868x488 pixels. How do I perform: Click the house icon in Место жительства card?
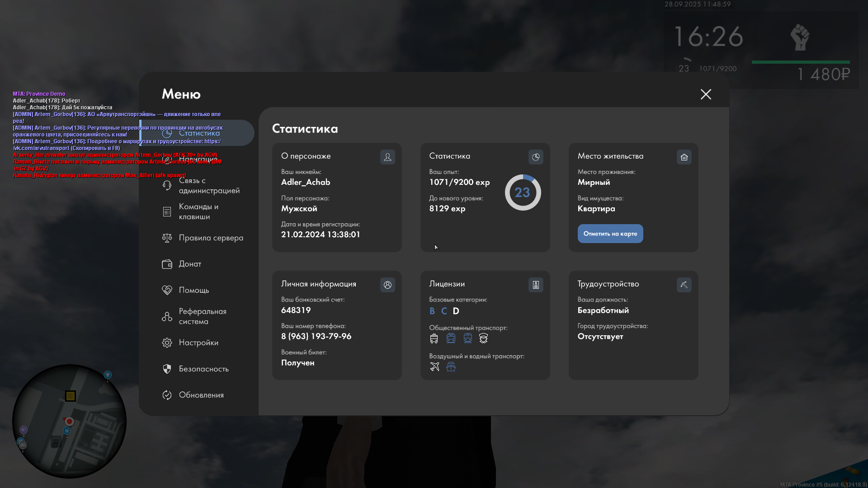point(684,157)
